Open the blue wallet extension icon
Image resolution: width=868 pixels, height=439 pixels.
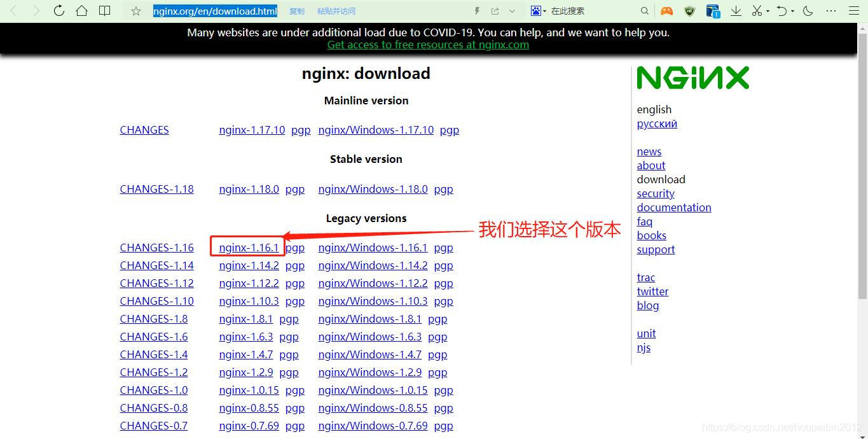click(x=713, y=11)
